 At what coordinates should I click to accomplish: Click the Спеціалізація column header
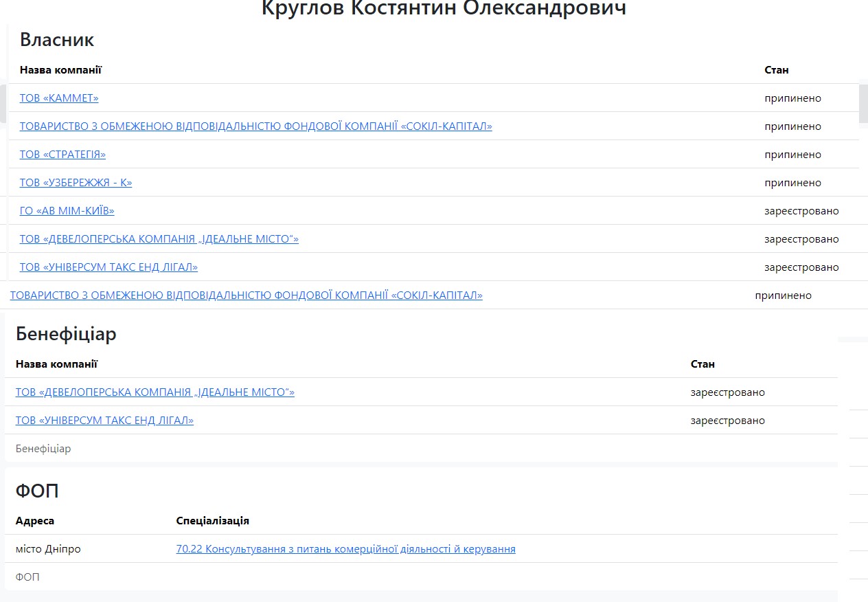tap(212, 521)
